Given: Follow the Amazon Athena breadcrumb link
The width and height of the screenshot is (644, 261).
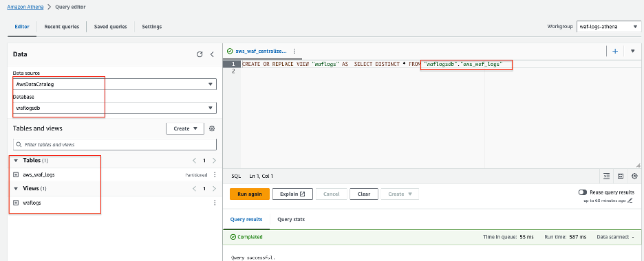Looking at the screenshot, I should click(x=25, y=7).
